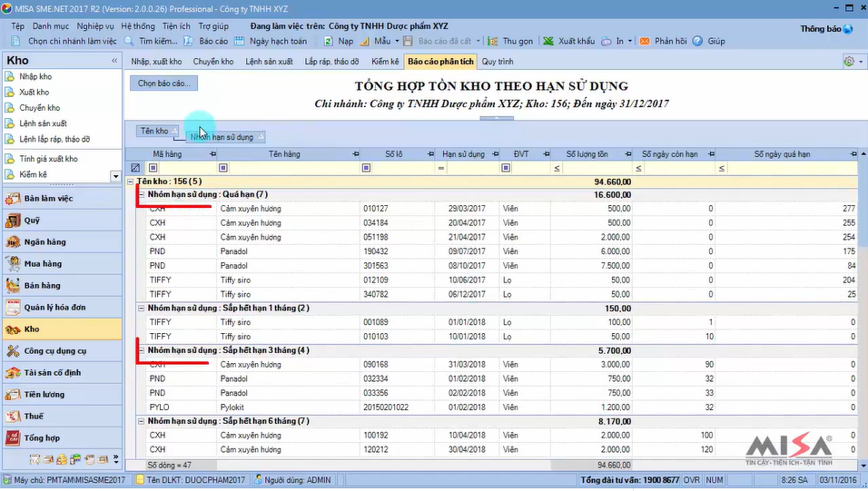Switch to the Quy trình tab
This screenshot has width=868, height=491.
(x=498, y=62)
